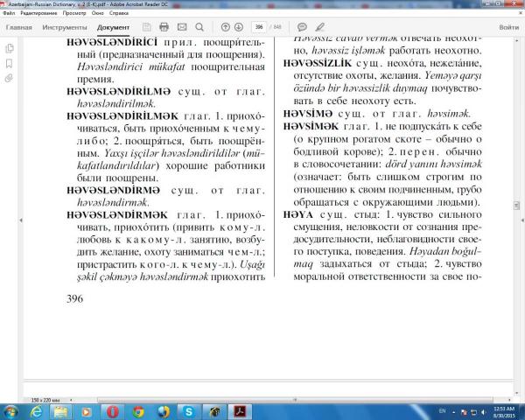Go to next page using down arrow
This screenshot has width=525, height=420.
pyautogui.click(x=240, y=27)
